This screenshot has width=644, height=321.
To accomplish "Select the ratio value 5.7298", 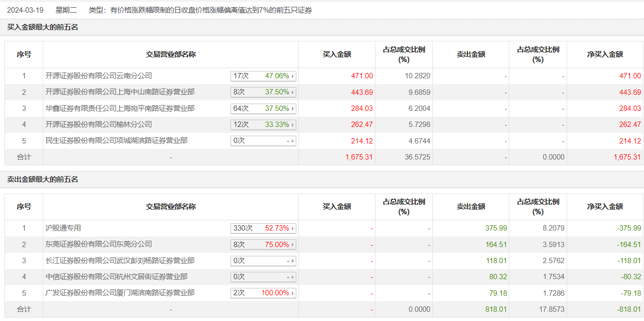I will 418,125.
